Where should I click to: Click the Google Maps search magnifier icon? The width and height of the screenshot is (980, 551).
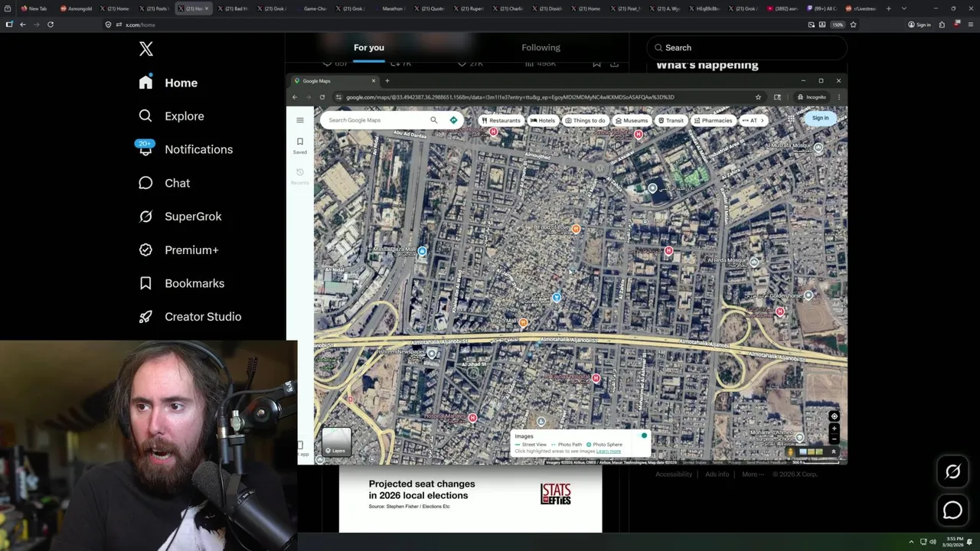pyautogui.click(x=433, y=120)
